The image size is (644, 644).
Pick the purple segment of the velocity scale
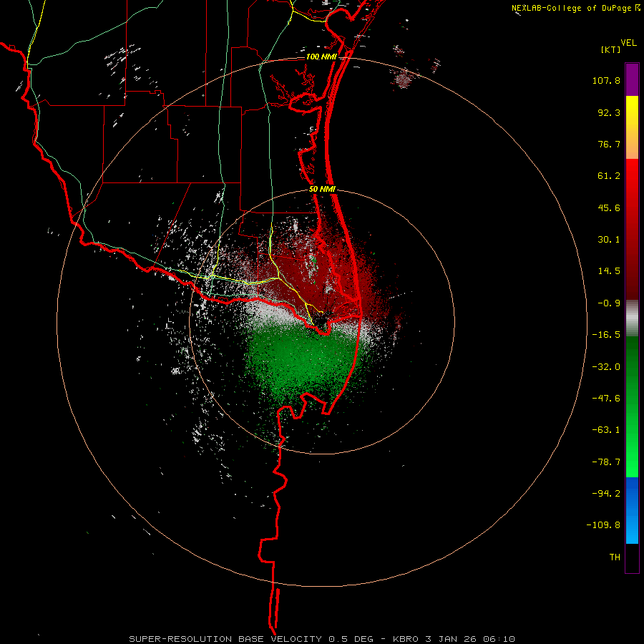coord(632,79)
